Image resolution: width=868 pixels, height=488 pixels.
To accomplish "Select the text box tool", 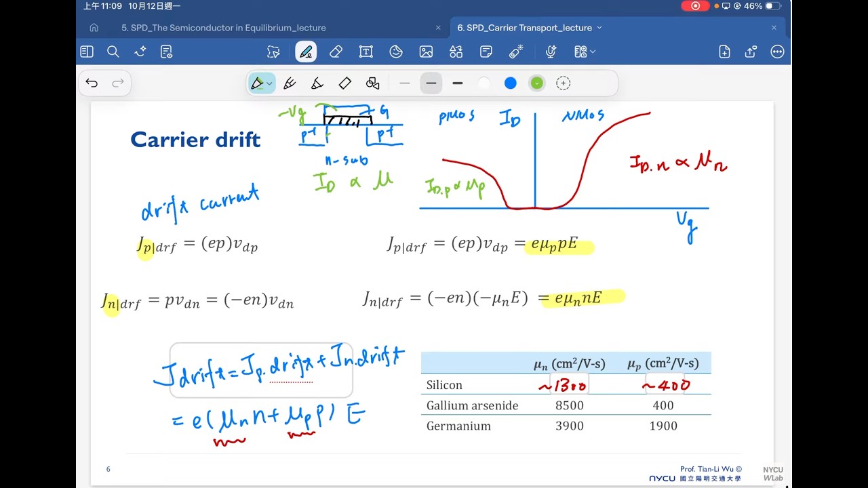I will [x=366, y=52].
